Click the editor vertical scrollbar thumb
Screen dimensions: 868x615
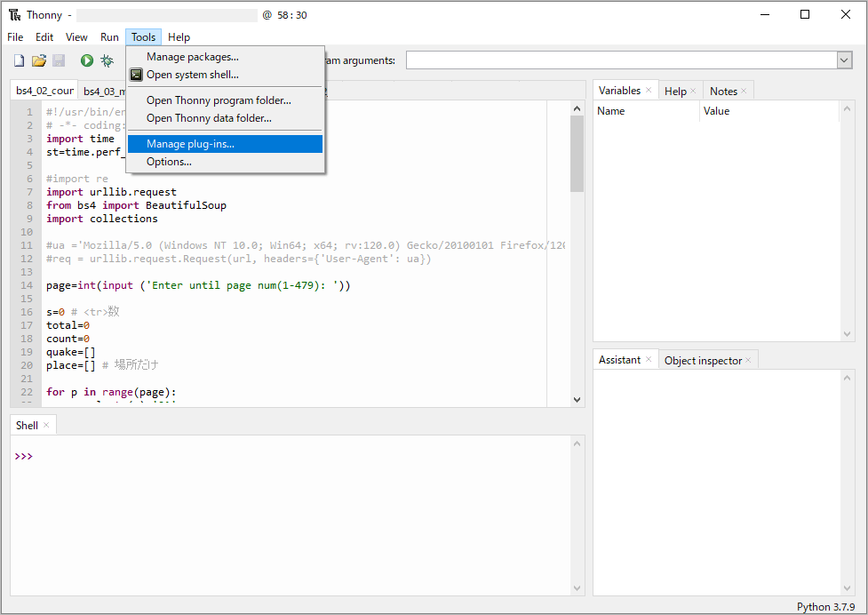[577, 154]
